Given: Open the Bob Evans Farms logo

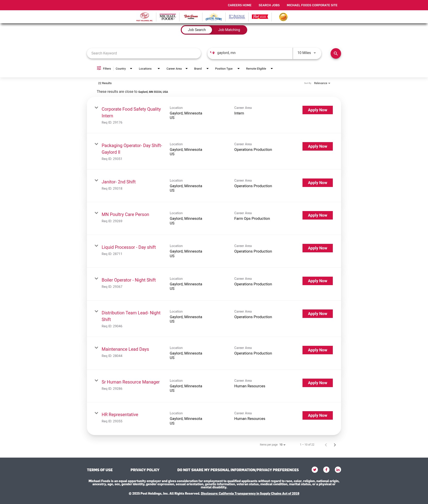Looking at the screenshot, I should click(191, 17).
